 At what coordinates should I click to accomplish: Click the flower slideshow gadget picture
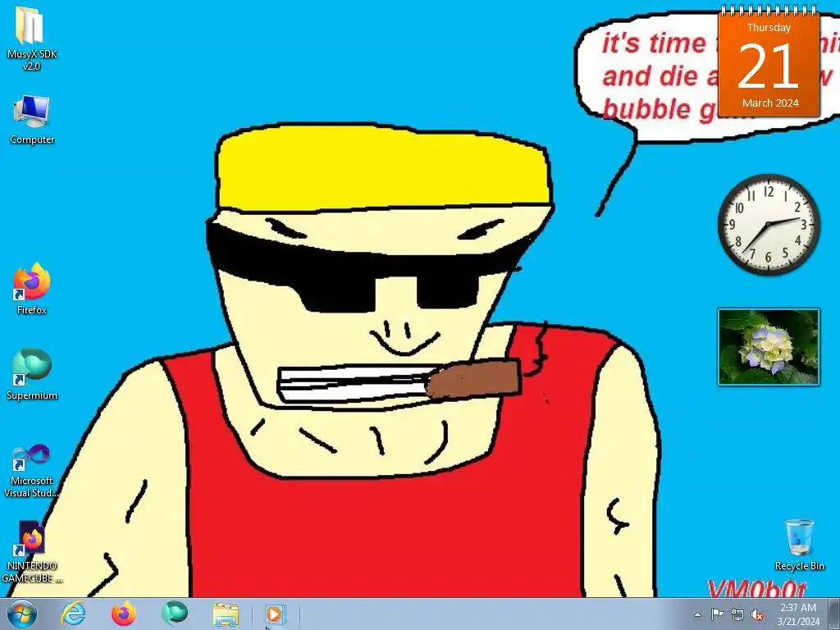click(769, 347)
